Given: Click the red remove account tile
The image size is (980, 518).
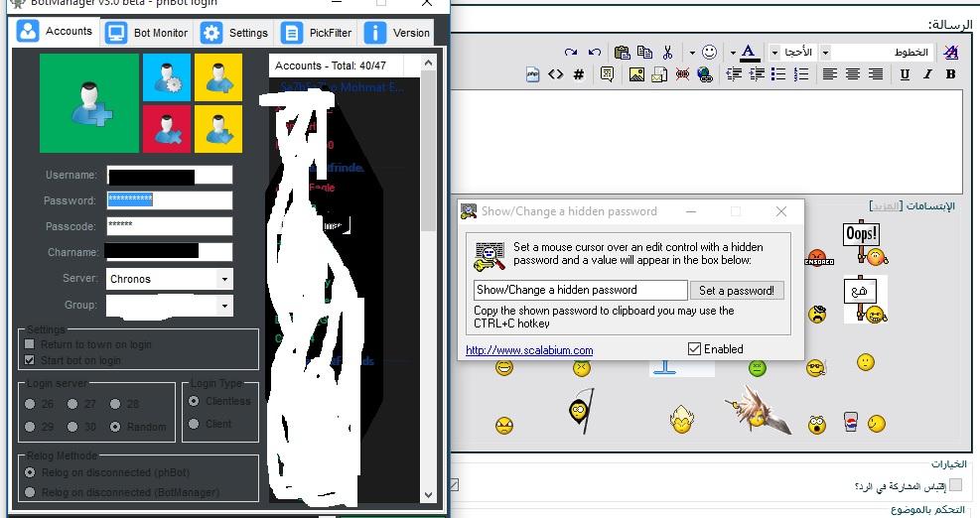Looking at the screenshot, I should pos(167,129).
